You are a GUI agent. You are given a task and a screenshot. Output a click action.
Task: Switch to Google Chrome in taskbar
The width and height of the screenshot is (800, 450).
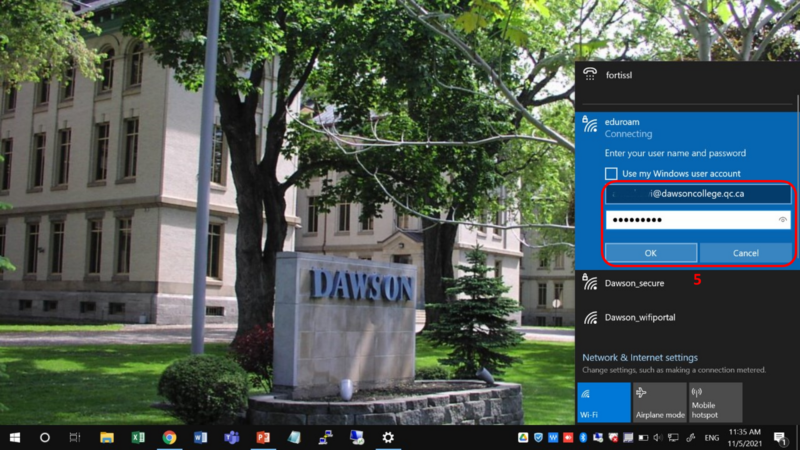coord(169,438)
